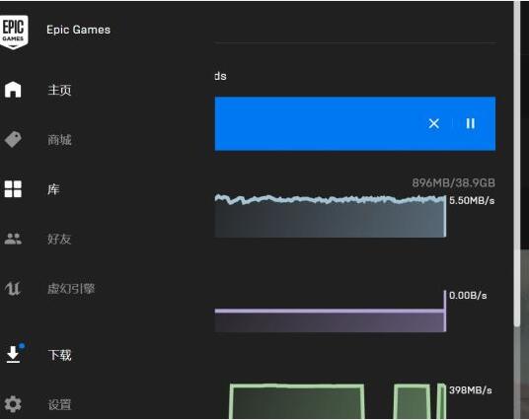Click the downloads arrow icon
The height and width of the screenshot is (420, 529).
(x=14, y=354)
